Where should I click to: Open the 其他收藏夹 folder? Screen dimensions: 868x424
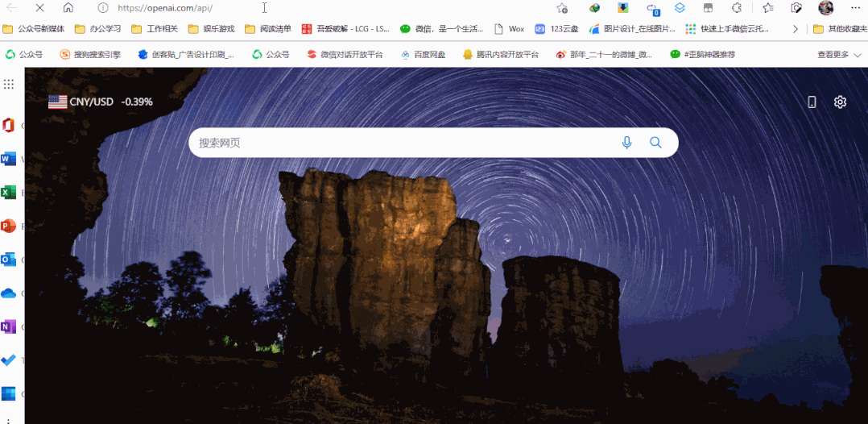(x=839, y=29)
